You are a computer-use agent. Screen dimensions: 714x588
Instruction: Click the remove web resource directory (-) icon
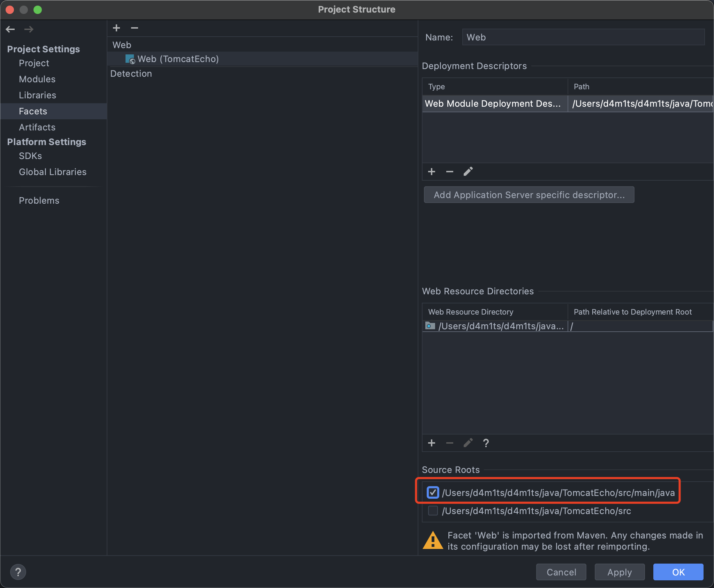[449, 443]
